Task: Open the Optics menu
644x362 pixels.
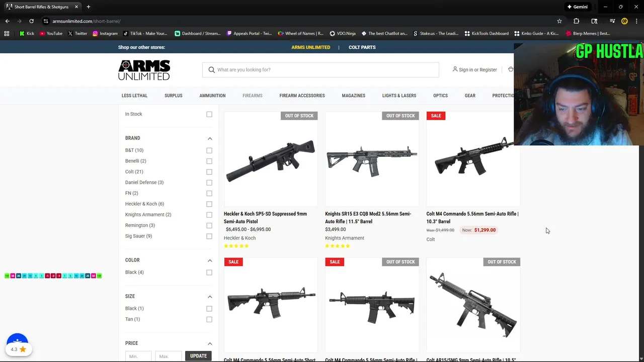Action: coord(440,96)
